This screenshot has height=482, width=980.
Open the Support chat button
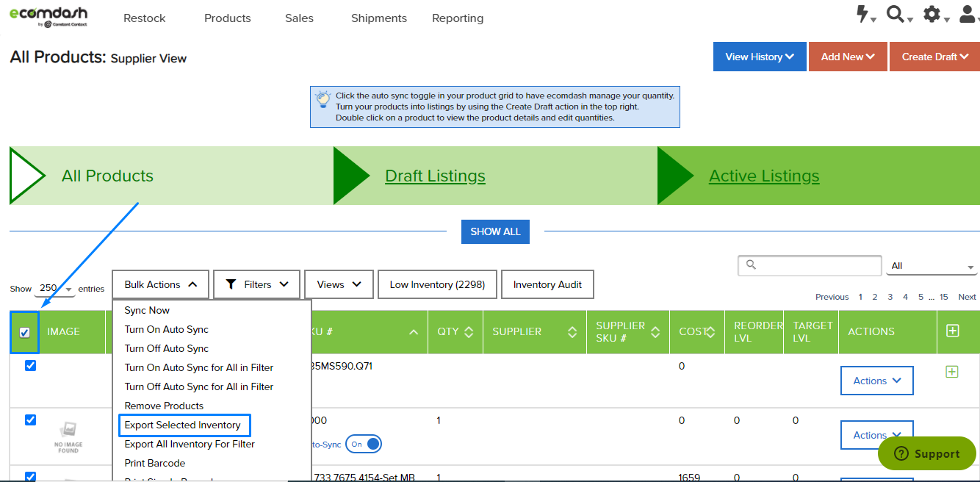point(927,454)
